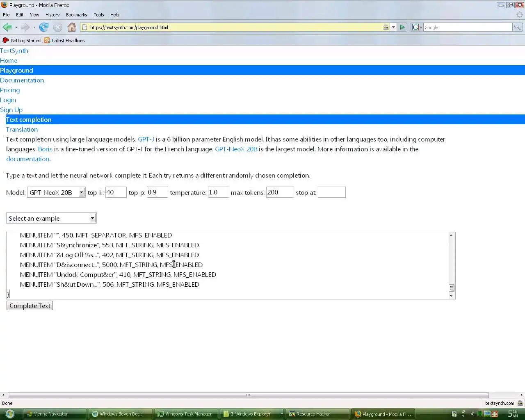The height and width of the screenshot is (420, 525).
Task: Open the History menu
Action: (x=52, y=15)
